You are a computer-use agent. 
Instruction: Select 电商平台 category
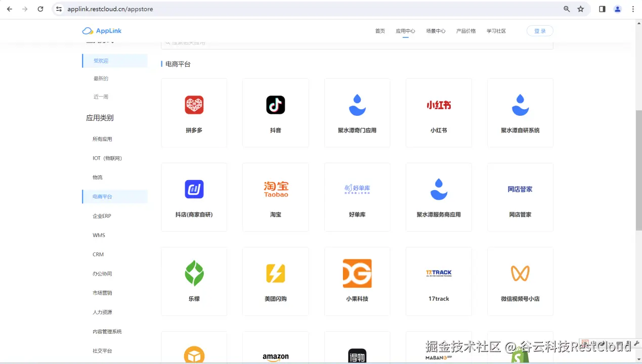coord(115,197)
